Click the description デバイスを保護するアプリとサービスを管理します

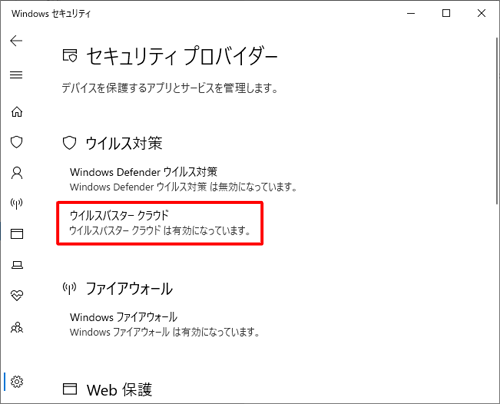click(x=170, y=88)
